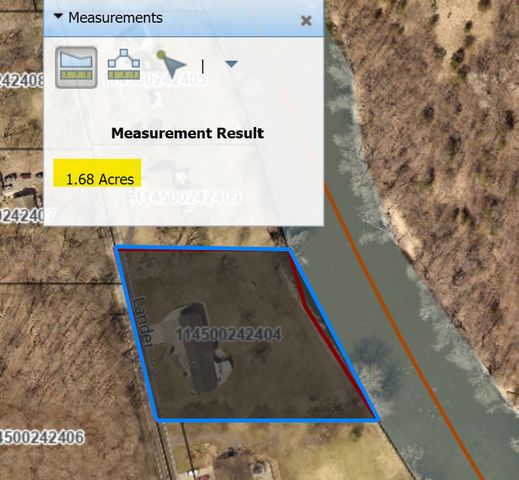Click the Lander road label
Viewport: 519px width, 480px height.
click(144, 322)
